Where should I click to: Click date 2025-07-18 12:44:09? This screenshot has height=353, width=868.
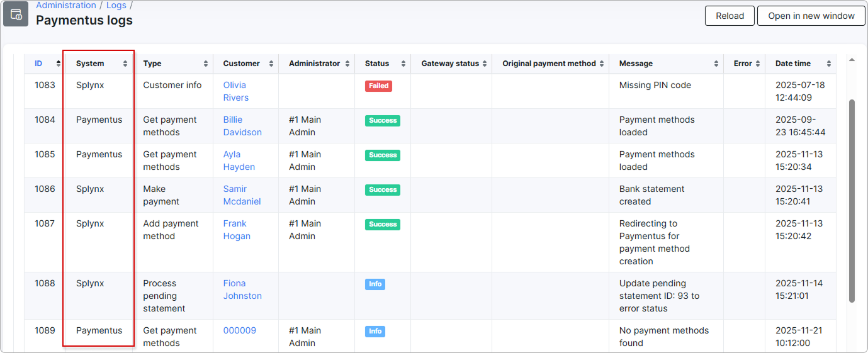pos(800,91)
